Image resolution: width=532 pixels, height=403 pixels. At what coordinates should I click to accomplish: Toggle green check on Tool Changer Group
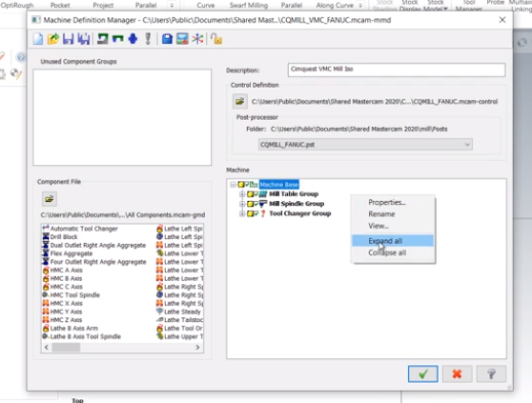click(256, 213)
